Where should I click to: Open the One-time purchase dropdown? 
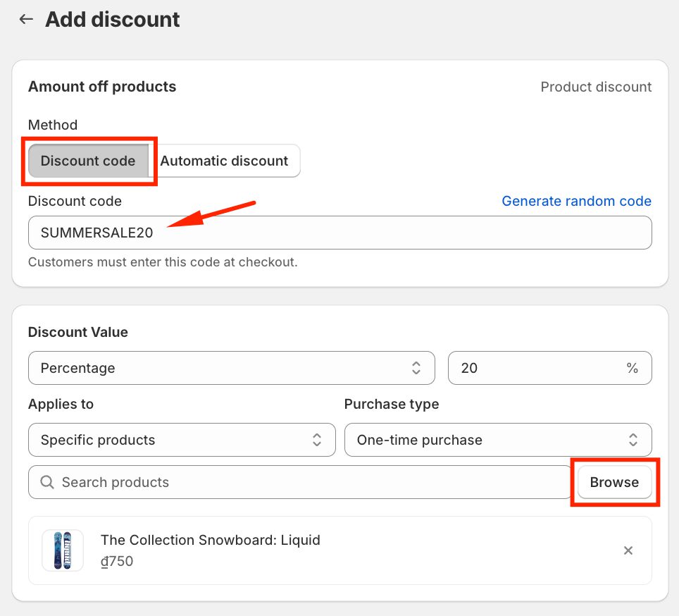[x=497, y=440]
